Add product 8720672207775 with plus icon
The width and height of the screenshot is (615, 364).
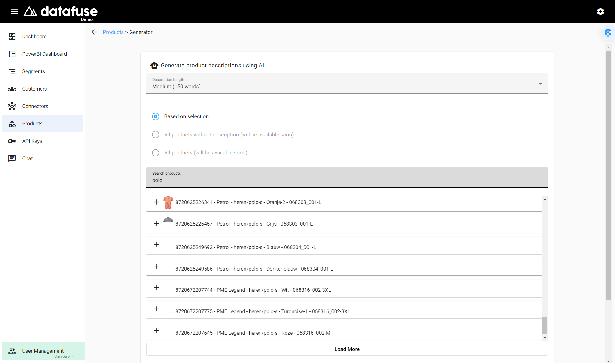tap(157, 309)
